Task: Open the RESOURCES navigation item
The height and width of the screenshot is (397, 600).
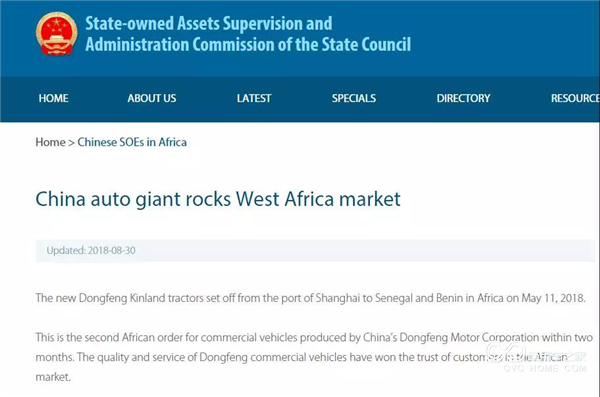Action: tap(575, 98)
